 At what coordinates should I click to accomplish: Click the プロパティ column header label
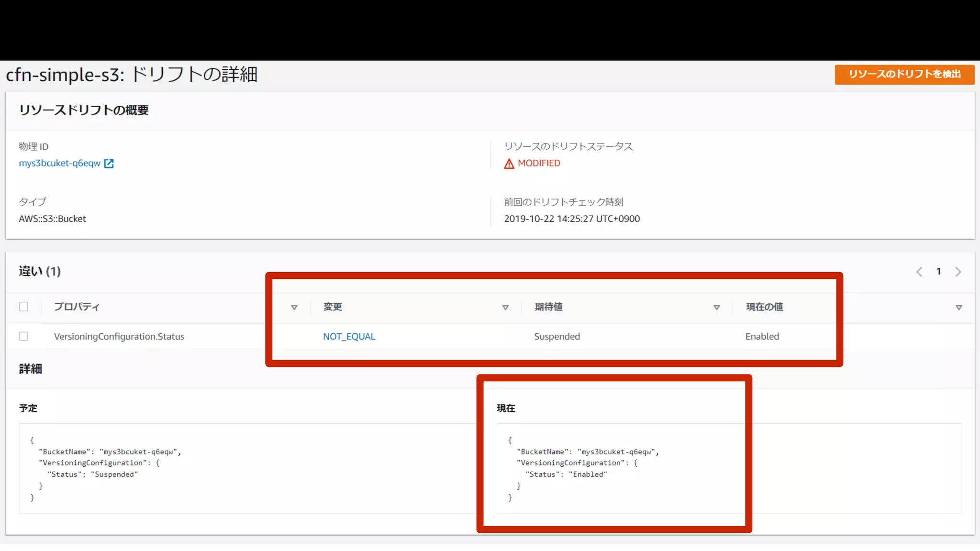(x=77, y=307)
